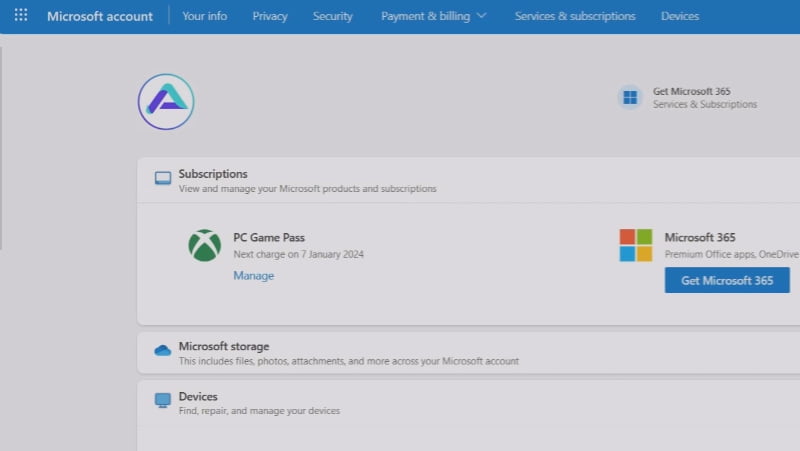This screenshot has height=451, width=800.
Task: Select the Devices tab in top bar
Action: point(680,16)
